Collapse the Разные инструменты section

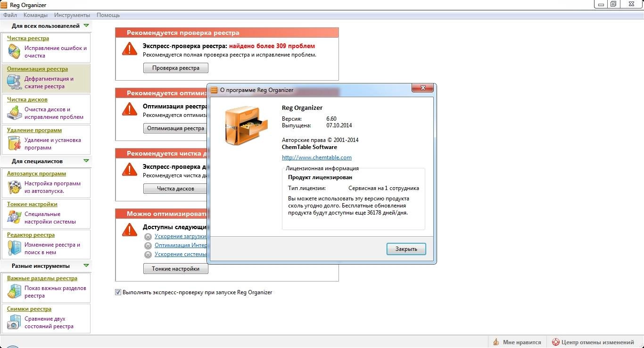coord(86,265)
